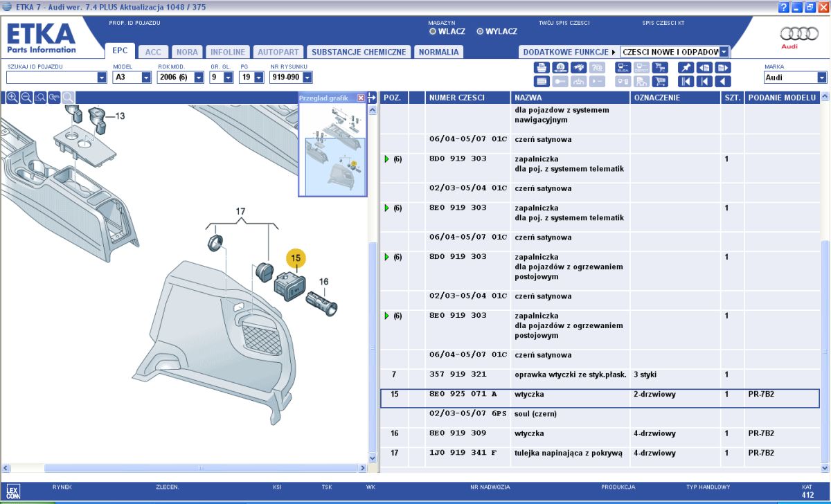Image resolution: width=831 pixels, height=504 pixels.
Task: Click the DODATKOWE FUNKCJE button
Action: 569,52
